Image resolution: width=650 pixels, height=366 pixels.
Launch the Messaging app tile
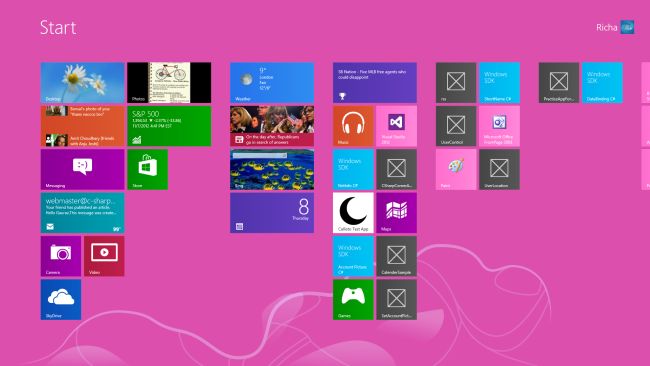[82, 170]
